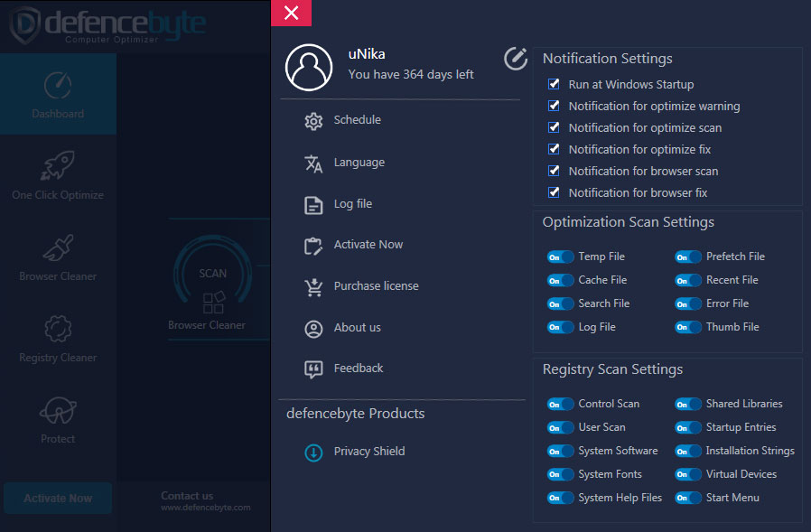Click the Protect umbrella icon

58,410
